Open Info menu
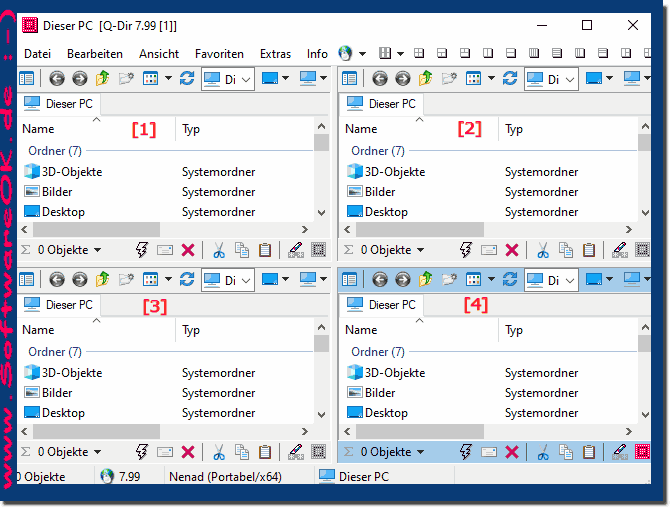Viewport: 670px width, 508px height. 317,54
